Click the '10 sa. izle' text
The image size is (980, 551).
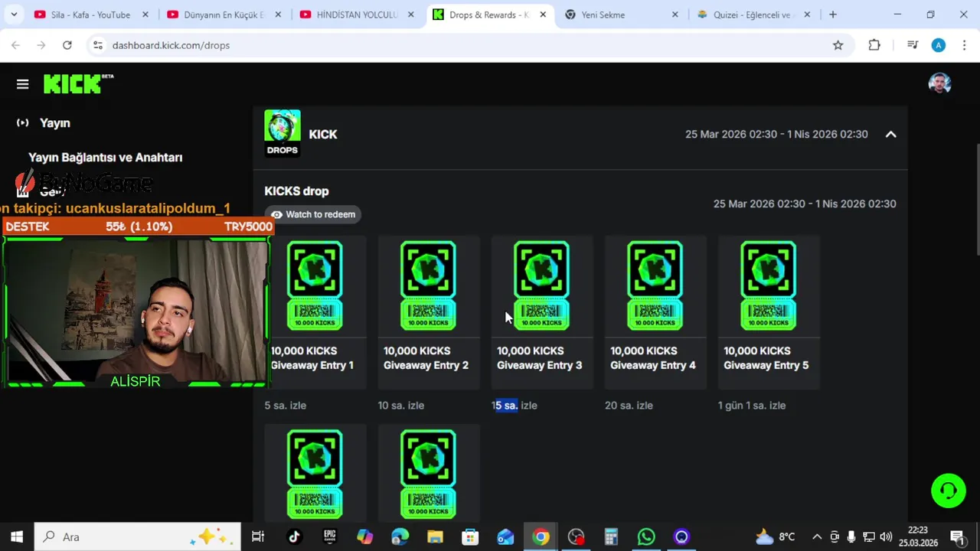tap(401, 406)
